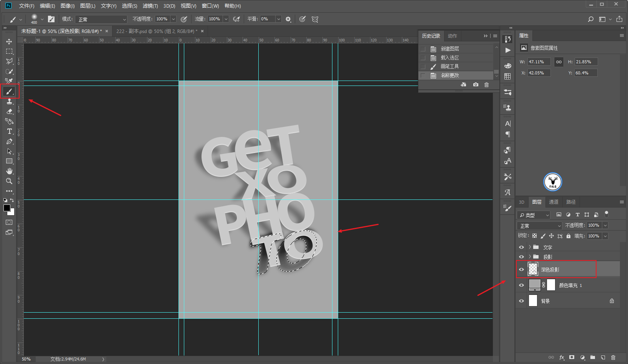Open the brush preset picker dropdown
This screenshot has width=628, height=364.
click(x=42, y=19)
